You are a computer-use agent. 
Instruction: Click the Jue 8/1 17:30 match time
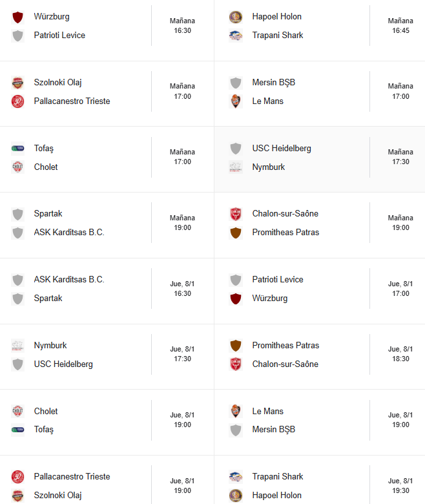pos(182,354)
